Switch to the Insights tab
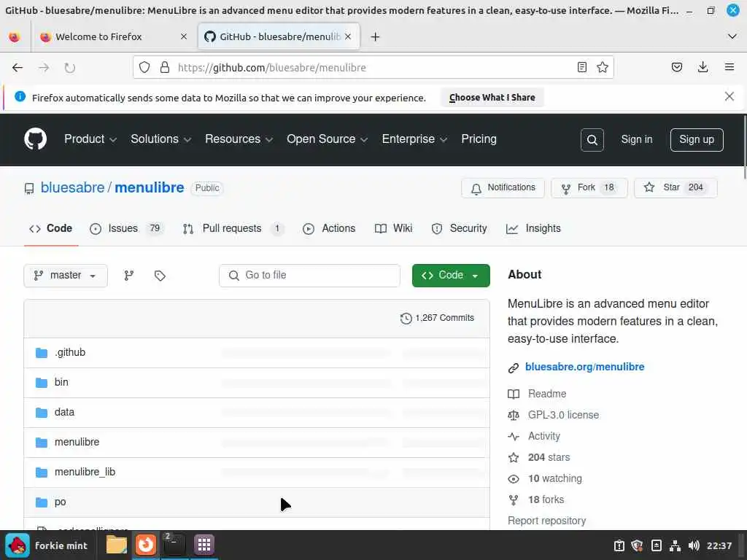 533,228
